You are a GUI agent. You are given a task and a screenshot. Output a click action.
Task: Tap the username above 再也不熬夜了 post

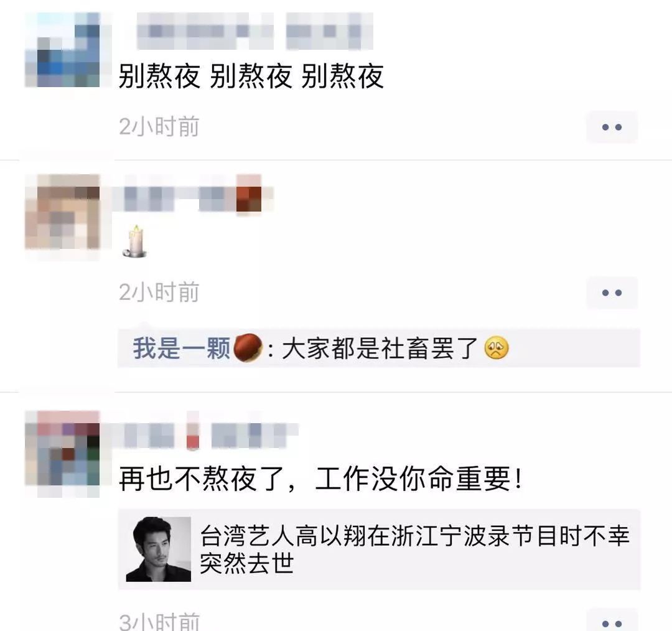coord(206,435)
